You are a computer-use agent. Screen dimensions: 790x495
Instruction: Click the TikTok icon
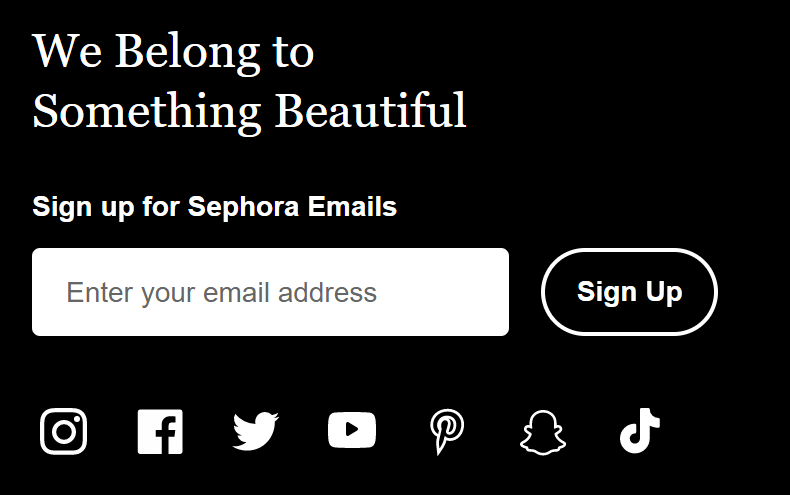point(639,431)
